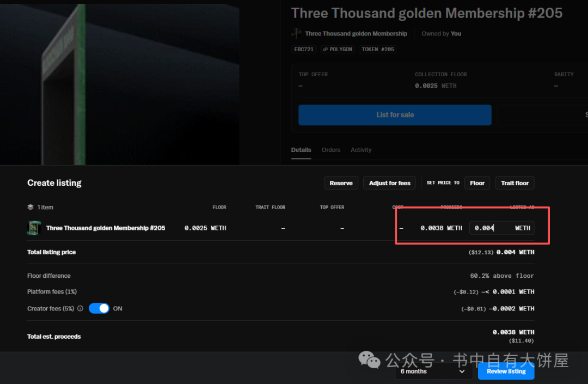Screen dimensions: 588x384
Task: Click the chevron arrow on the duration selector
Action: [462, 371]
